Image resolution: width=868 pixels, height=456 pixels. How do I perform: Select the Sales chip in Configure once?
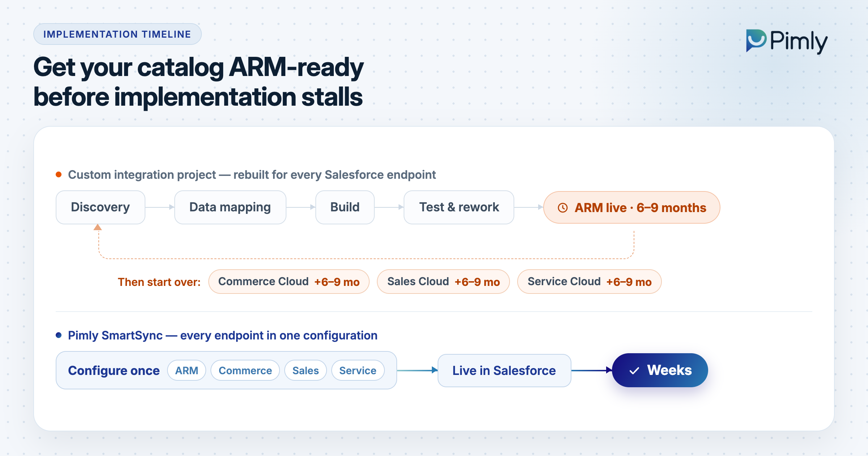(x=306, y=370)
